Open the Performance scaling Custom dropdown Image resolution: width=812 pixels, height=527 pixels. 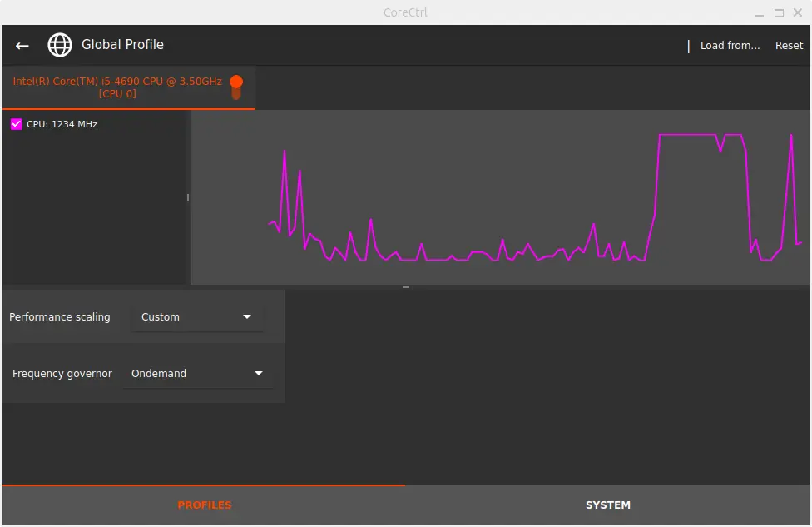click(197, 317)
